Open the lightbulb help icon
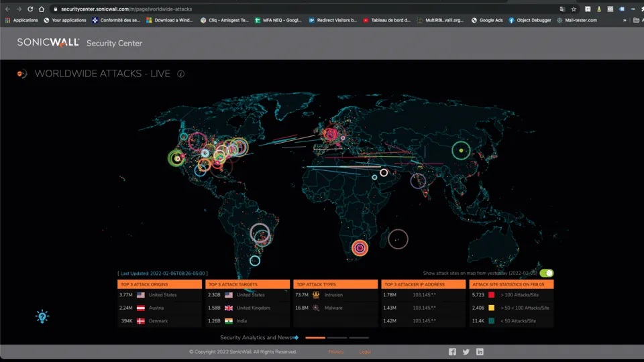Screen dimensions: 644x362 [x=42, y=316]
